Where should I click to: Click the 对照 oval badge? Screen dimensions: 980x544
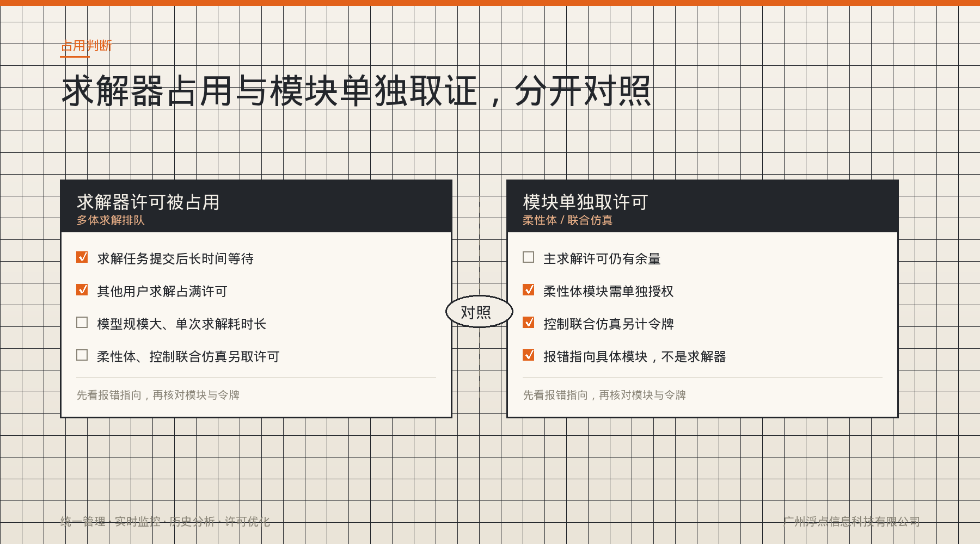[479, 312]
